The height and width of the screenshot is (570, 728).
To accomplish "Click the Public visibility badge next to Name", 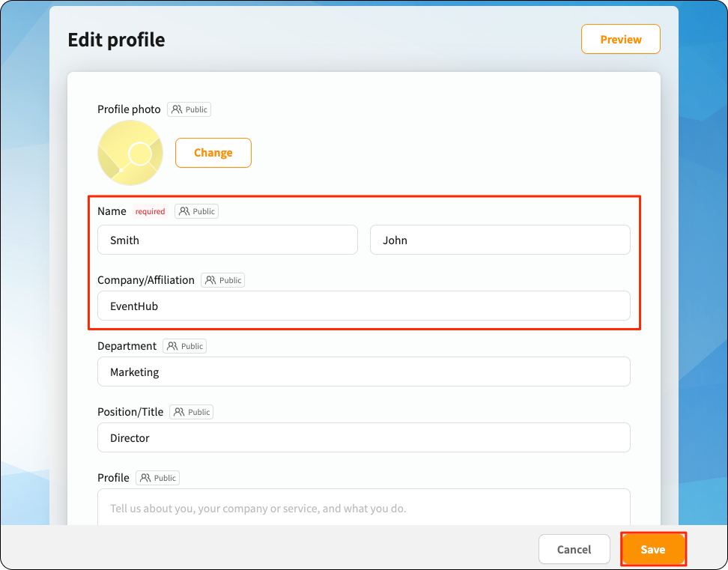I will [196, 211].
